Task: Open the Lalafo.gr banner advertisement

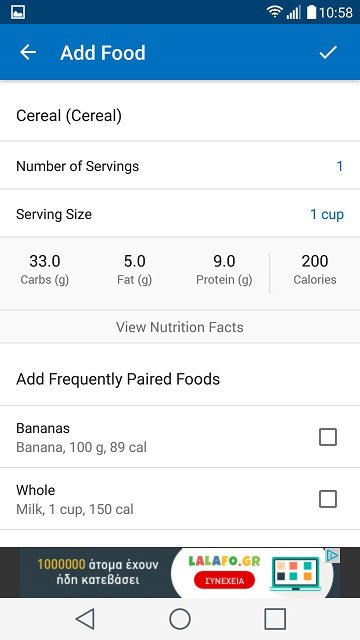Action: [x=180, y=573]
